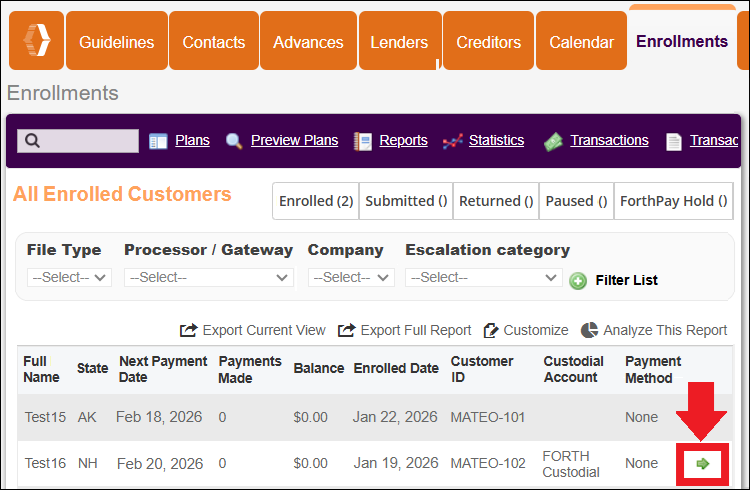
Task: Click the Transactions money icon
Action: (553, 142)
